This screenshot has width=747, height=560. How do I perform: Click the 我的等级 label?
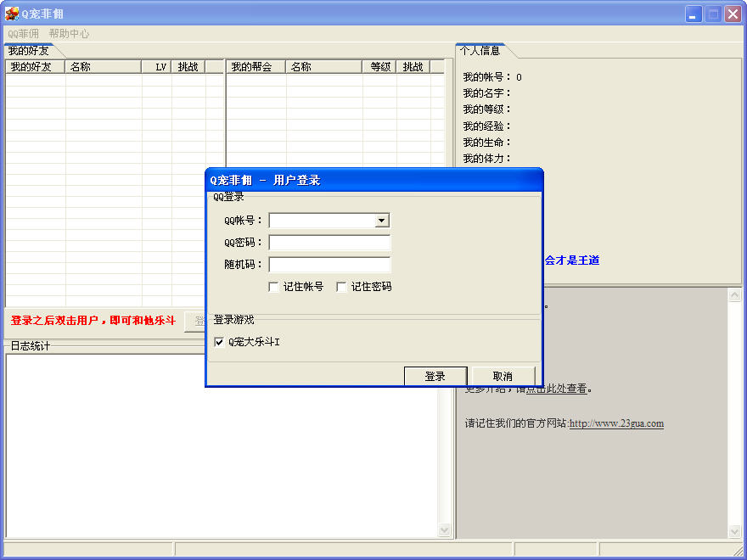(487, 109)
